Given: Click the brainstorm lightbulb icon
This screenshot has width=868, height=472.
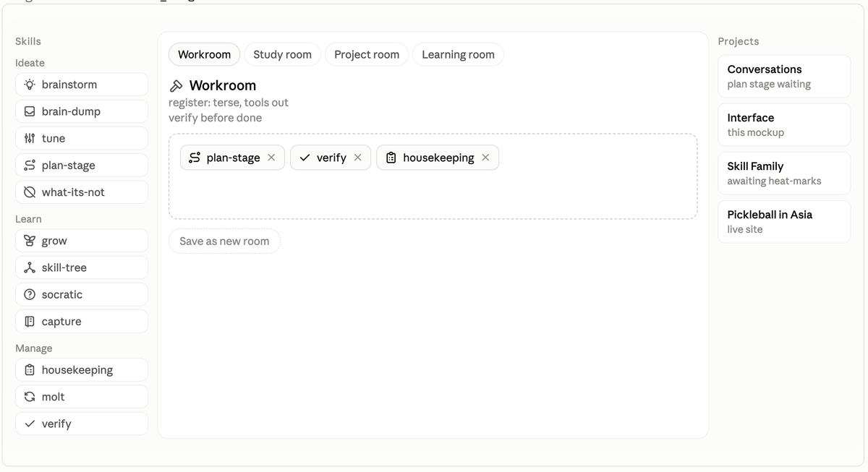Looking at the screenshot, I should pos(30,85).
